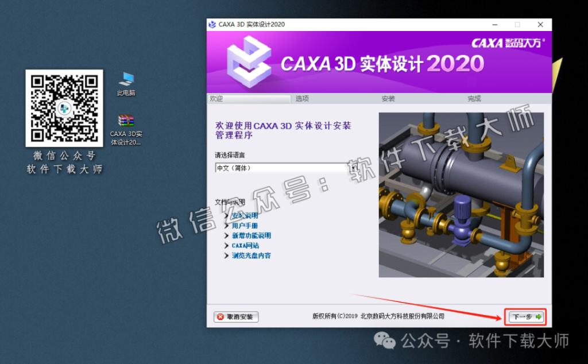The height and width of the screenshot is (364, 588).
Task: Select the 选项 step tab
Action: click(302, 99)
